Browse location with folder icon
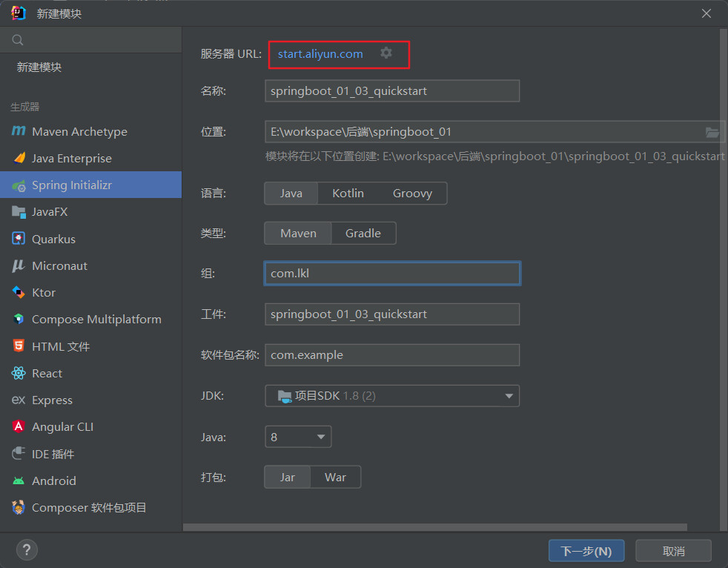 pos(712,133)
